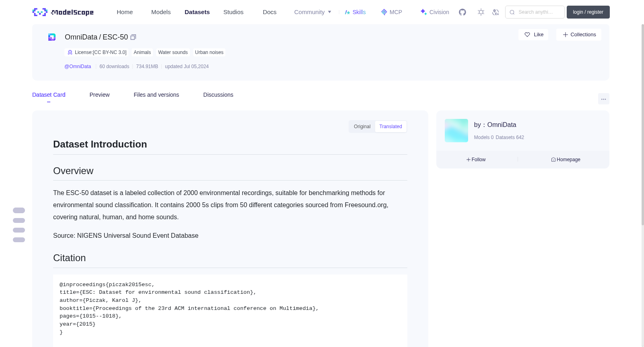This screenshot has height=347, width=644.
Task: Switch the card to Translated view
Action: [390, 127]
